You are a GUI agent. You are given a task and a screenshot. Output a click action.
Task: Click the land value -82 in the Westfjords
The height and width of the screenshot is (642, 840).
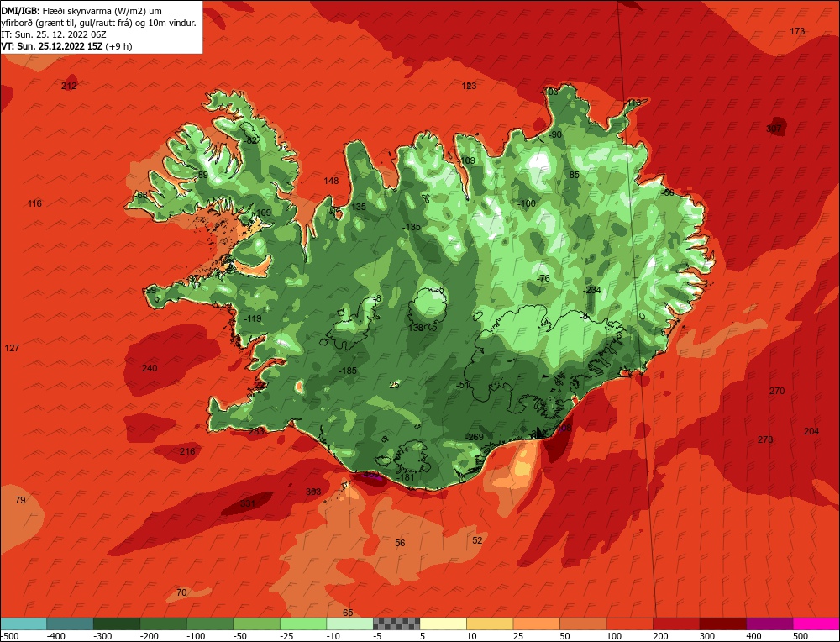(249, 139)
